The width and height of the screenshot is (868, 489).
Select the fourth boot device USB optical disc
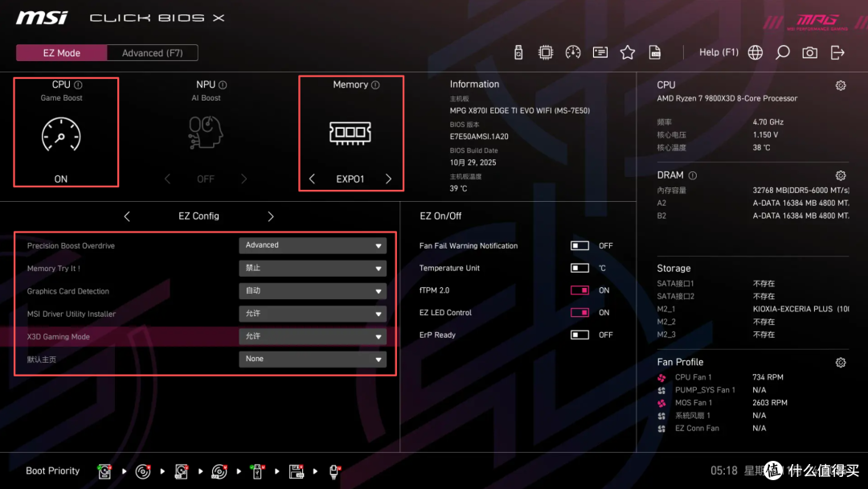tap(219, 471)
